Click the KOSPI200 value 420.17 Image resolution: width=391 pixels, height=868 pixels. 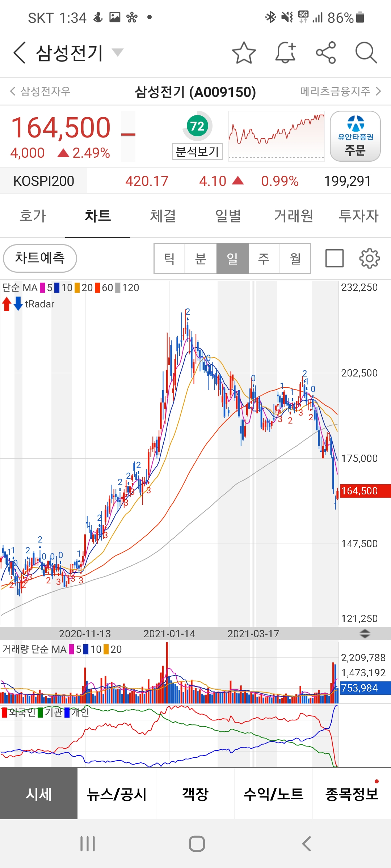click(x=147, y=181)
